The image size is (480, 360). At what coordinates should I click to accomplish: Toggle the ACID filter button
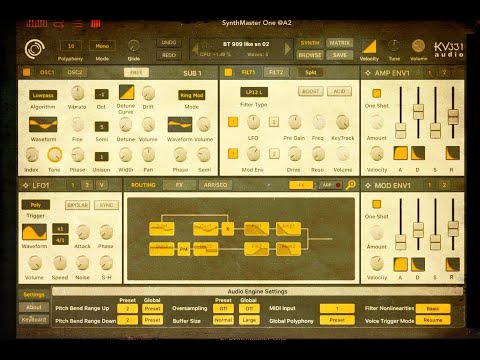click(x=339, y=91)
